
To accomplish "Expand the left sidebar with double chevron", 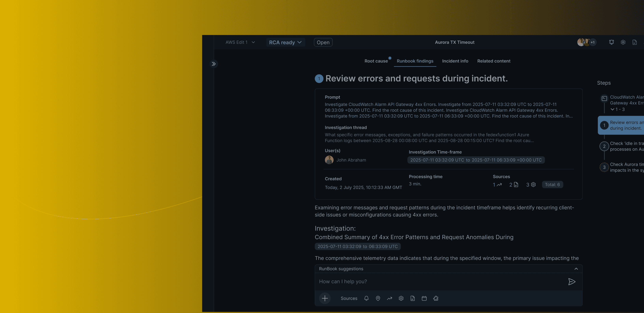I will [x=213, y=64].
